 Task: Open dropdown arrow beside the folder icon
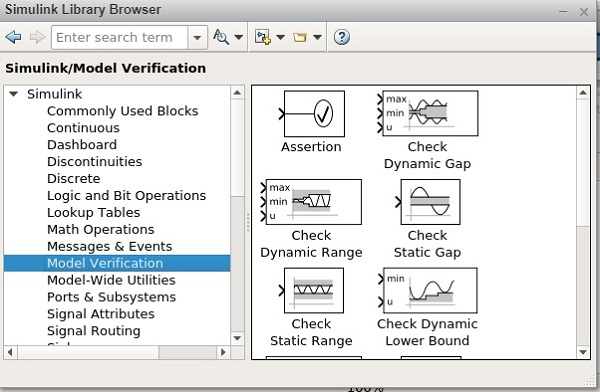coord(317,37)
